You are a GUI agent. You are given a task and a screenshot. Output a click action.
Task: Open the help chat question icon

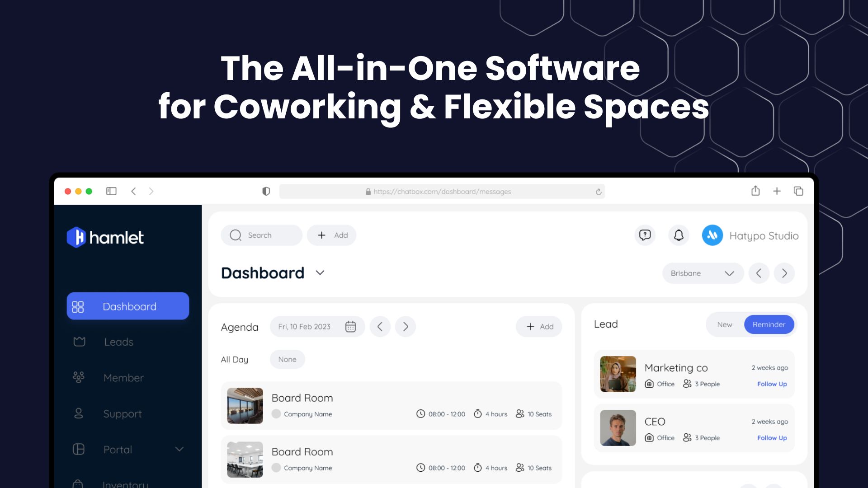click(x=645, y=235)
